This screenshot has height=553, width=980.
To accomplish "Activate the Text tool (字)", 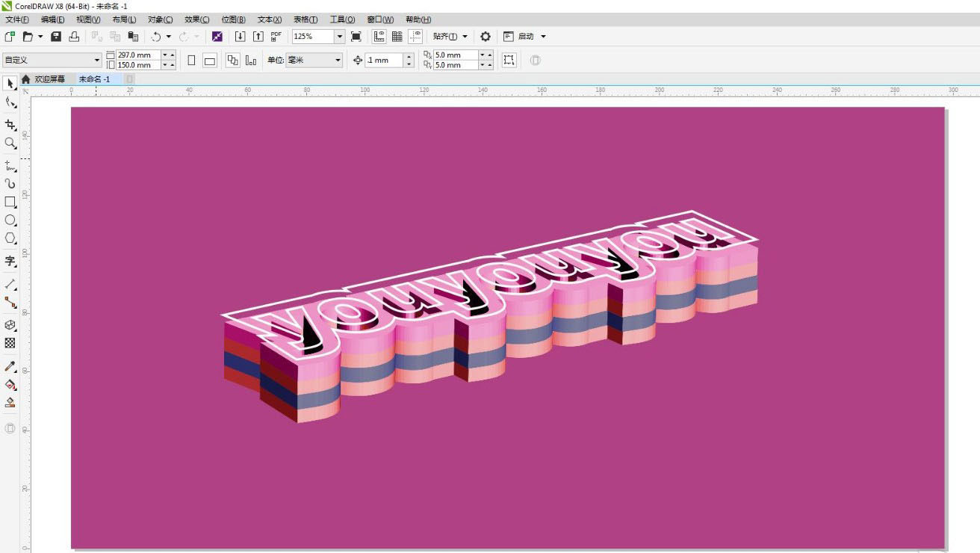I will pos(10,261).
